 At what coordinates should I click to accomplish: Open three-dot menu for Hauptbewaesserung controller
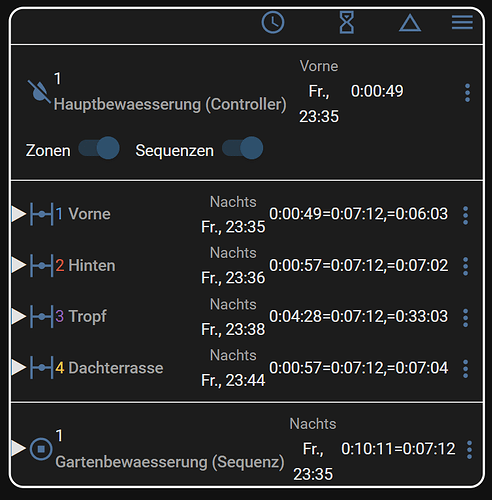467,93
